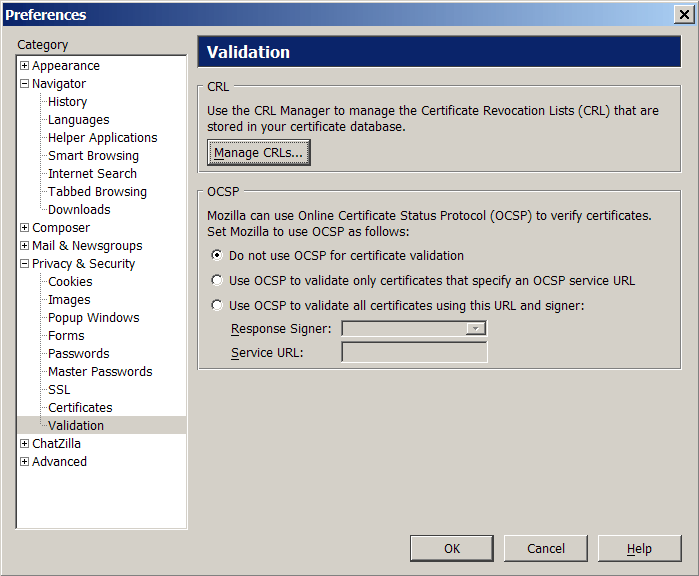This screenshot has width=699, height=576.
Task: Confirm preferences with OK button
Action: click(x=452, y=548)
